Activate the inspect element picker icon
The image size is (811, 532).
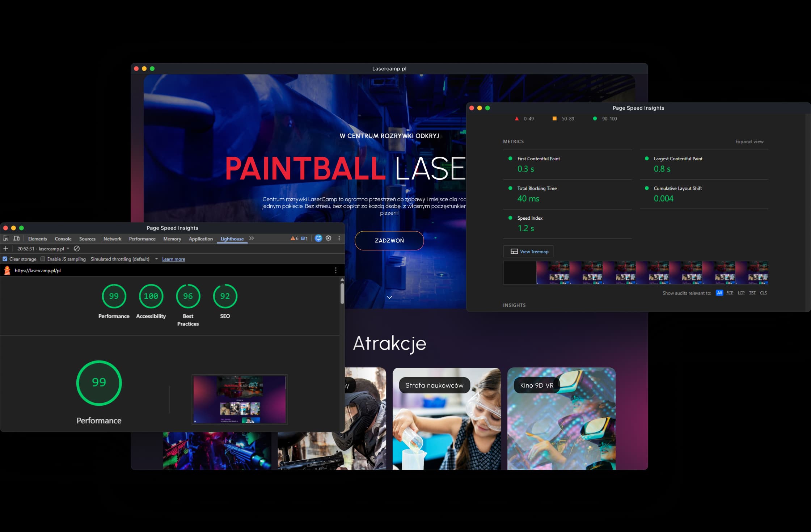pos(6,238)
